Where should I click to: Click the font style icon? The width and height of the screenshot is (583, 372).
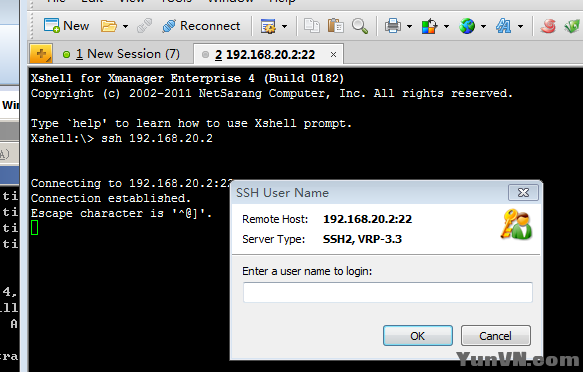[x=503, y=26]
